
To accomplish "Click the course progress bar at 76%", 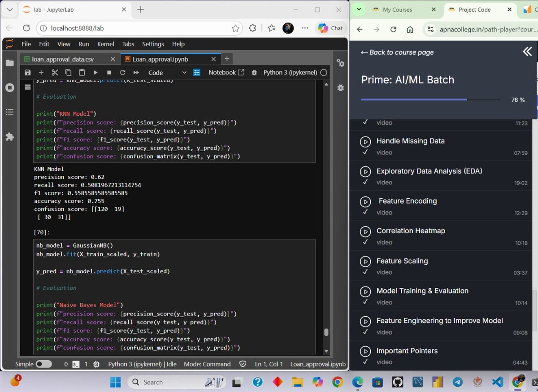I will [x=430, y=100].
